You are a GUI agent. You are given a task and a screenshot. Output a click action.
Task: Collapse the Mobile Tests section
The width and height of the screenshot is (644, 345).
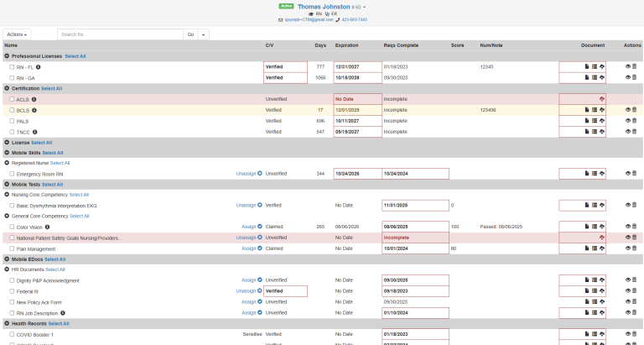[7, 184]
